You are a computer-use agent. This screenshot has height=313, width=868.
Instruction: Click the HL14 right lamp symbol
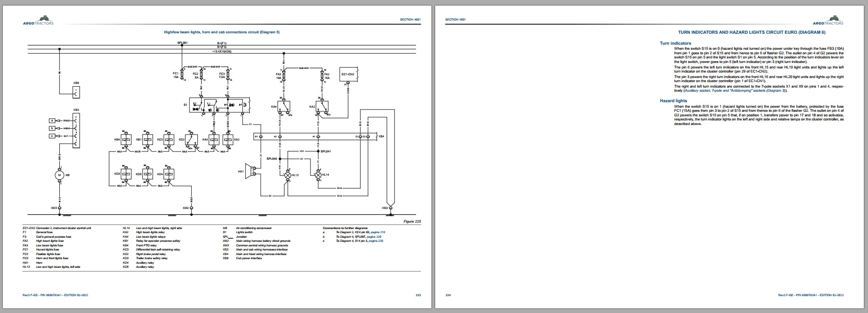pyautogui.click(x=318, y=174)
